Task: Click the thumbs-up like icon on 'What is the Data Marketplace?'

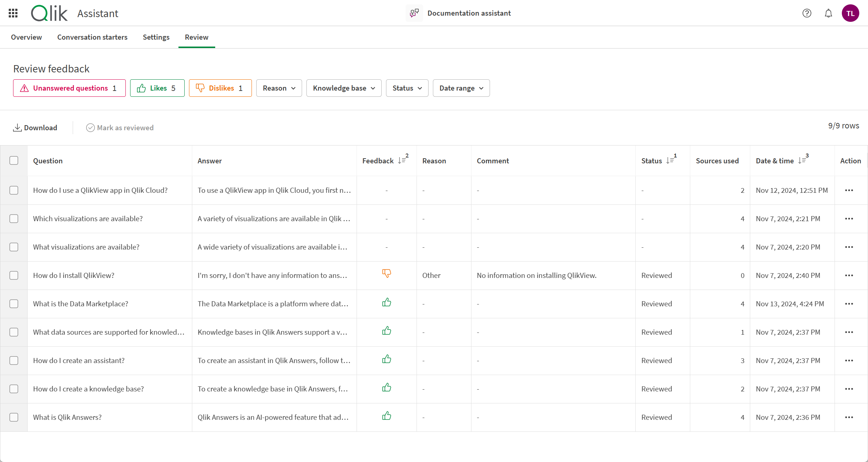Action: click(x=386, y=303)
